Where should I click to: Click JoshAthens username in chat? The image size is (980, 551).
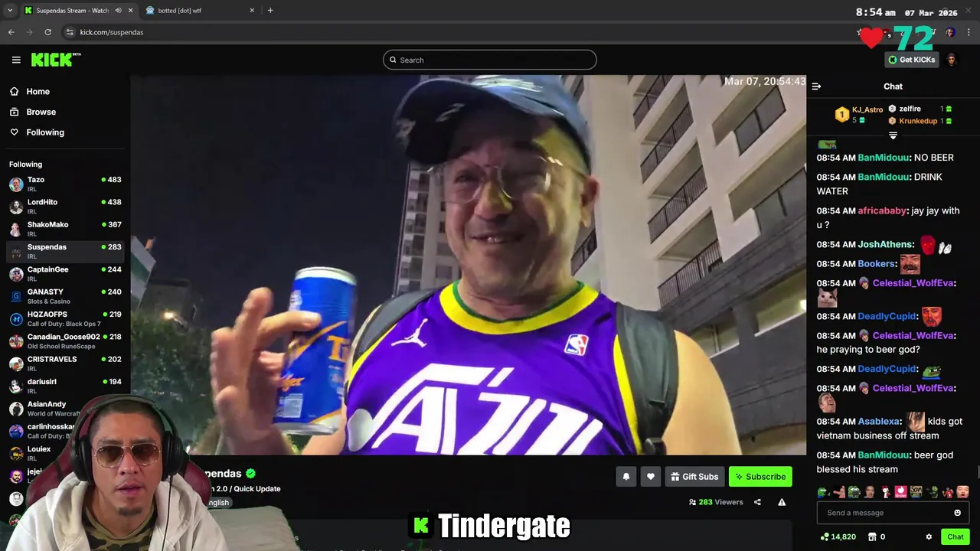pyautogui.click(x=885, y=244)
